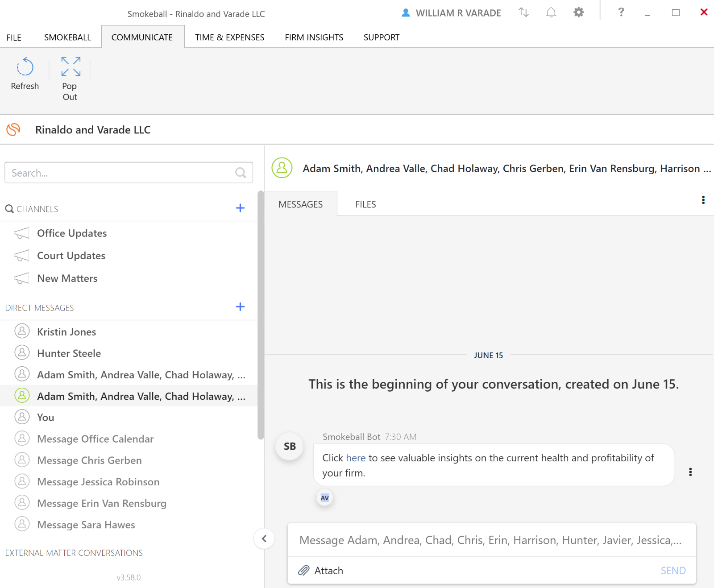
Task: Open the notifications bell
Action: click(551, 12)
